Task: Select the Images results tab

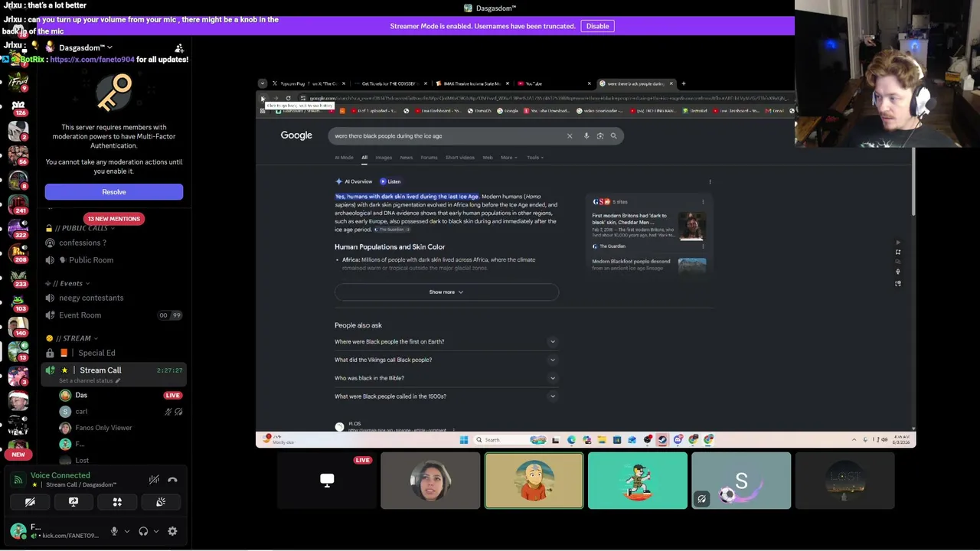Action: [384, 158]
